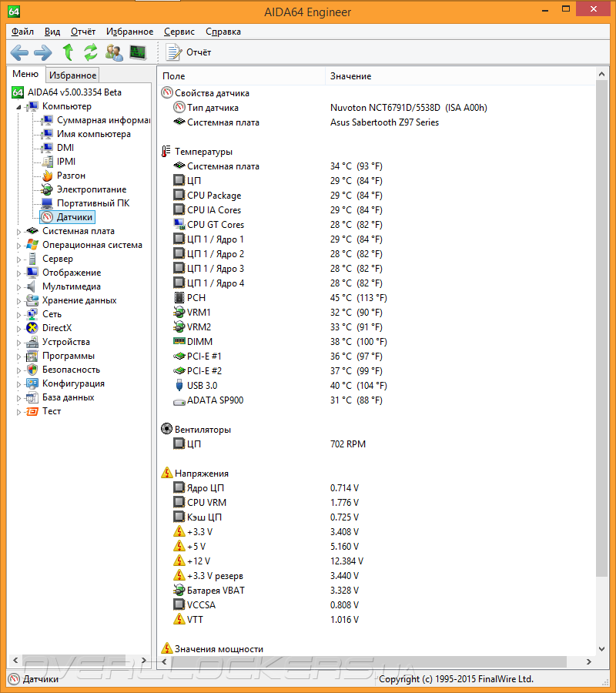This screenshot has width=616, height=693.
Task: Click the Сеть network icon in tree
Action: click(x=32, y=314)
